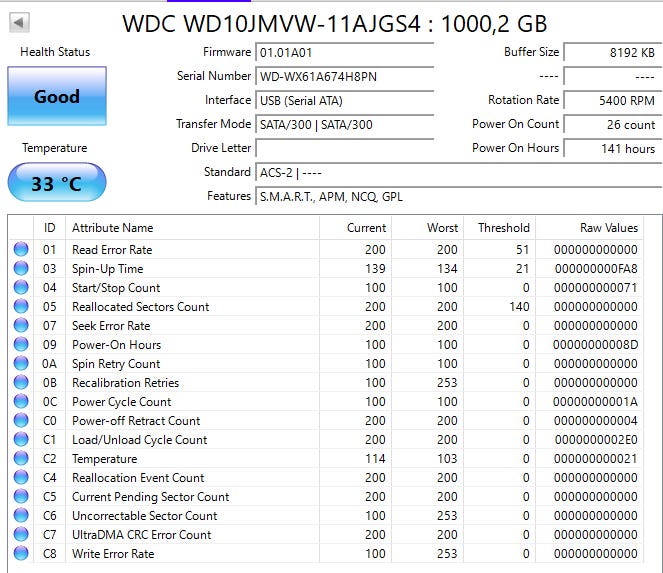Image resolution: width=663 pixels, height=573 pixels.
Task: Click the Interface field USB (Serial ATA)
Action: [345, 101]
